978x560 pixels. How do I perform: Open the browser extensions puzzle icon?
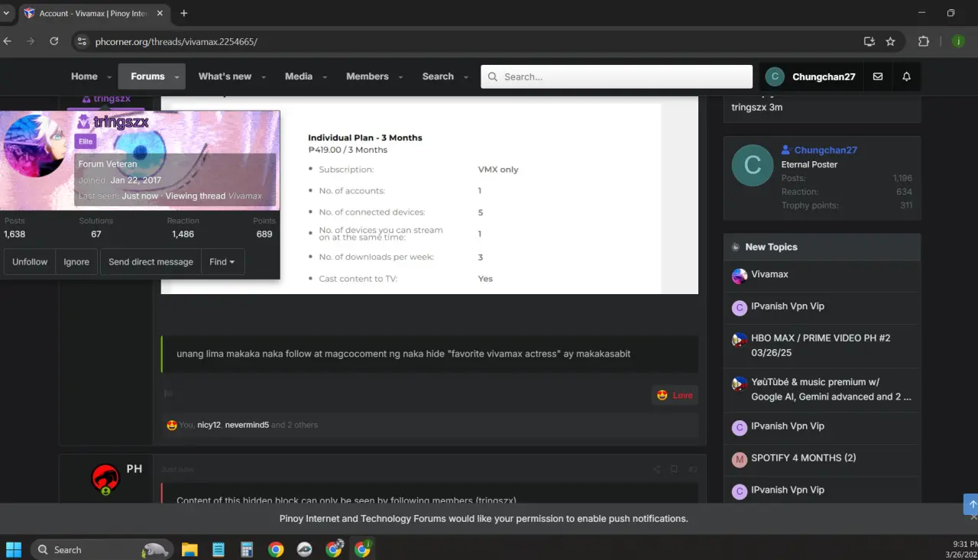[x=924, y=41]
